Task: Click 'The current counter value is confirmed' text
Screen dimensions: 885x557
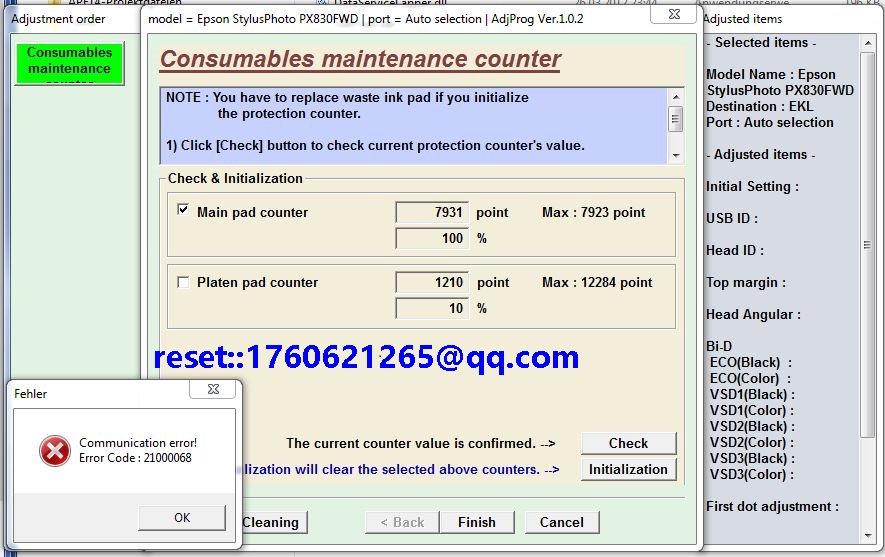Action: pyautogui.click(x=410, y=444)
